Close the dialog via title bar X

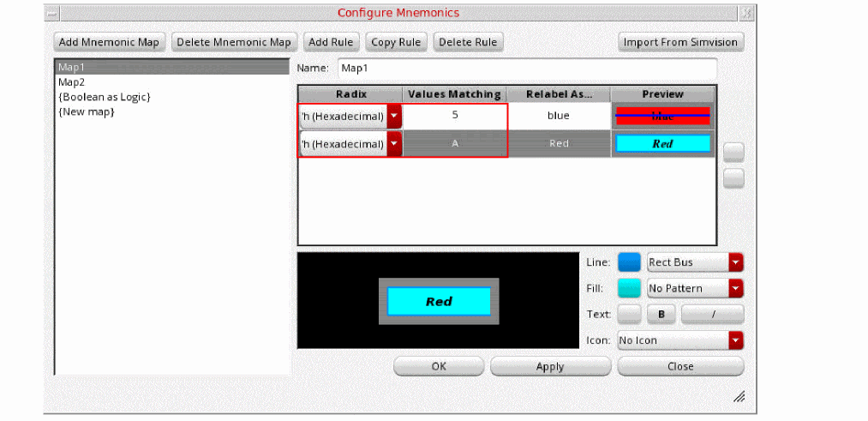pyautogui.click(x=746, y=13)
